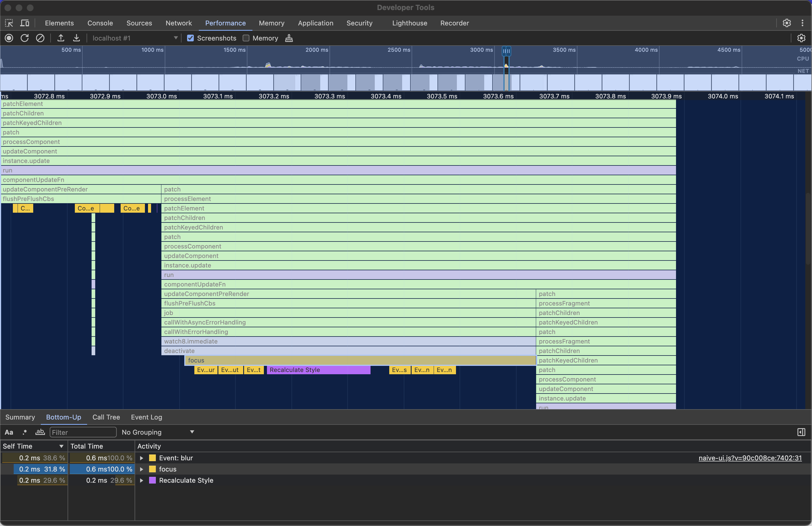The image size is (812, 526).
Task: Switch to the Call Tree tab
Action: [x=106, y=417]
